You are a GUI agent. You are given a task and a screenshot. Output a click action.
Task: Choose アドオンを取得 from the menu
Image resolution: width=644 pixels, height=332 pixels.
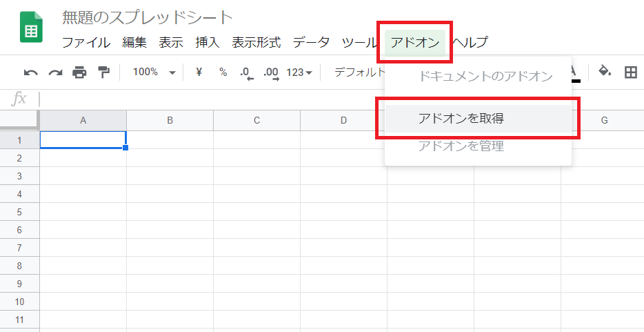[478, 118]
